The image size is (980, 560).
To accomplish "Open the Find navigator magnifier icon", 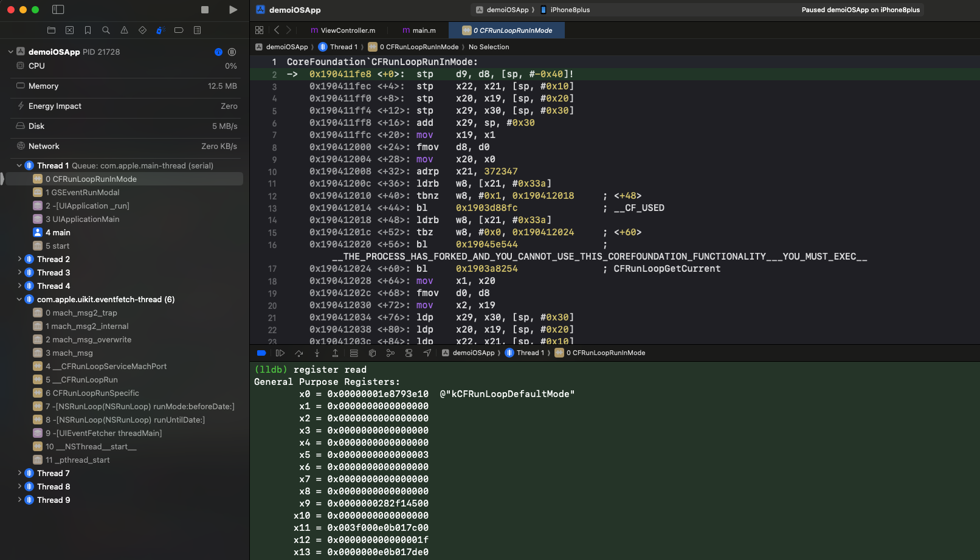I will (x=106, y=30).
